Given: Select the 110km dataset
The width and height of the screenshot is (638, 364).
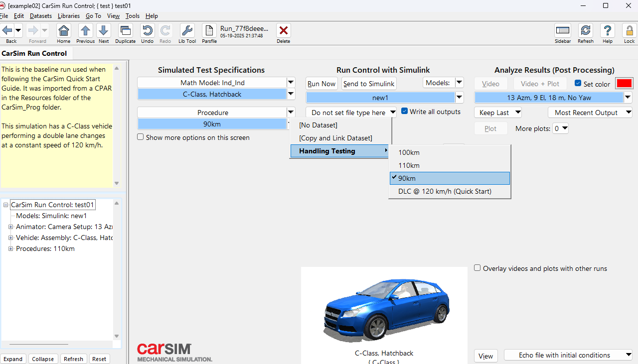Looking at the screenshot, I should 450,165.
